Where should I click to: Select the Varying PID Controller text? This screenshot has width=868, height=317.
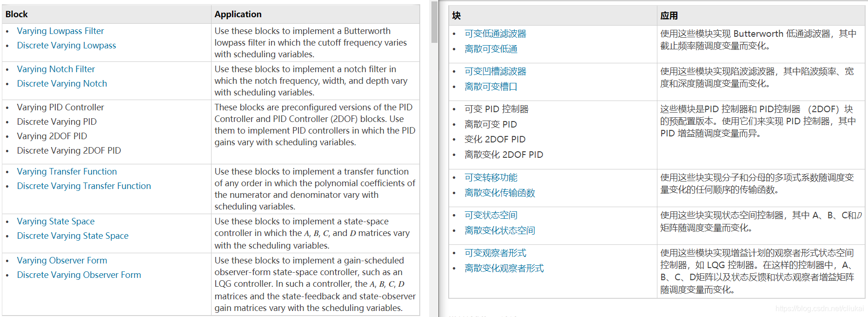(60, 108)
